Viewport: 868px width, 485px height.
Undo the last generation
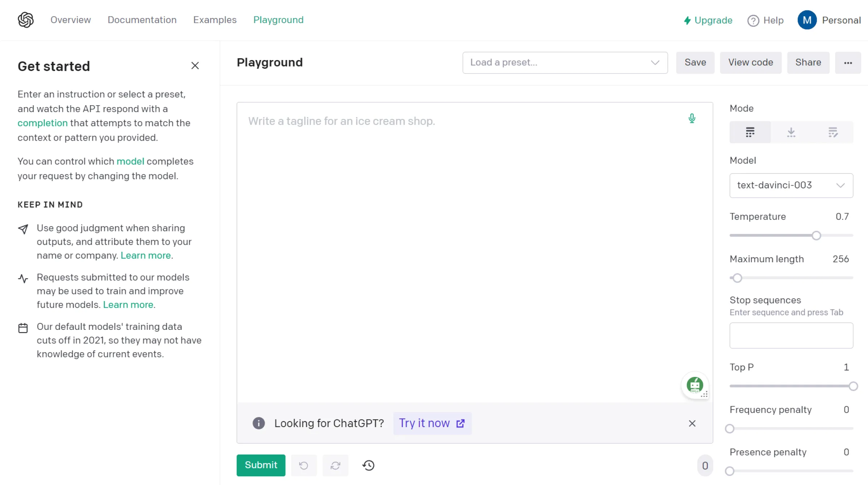(304, 465)
